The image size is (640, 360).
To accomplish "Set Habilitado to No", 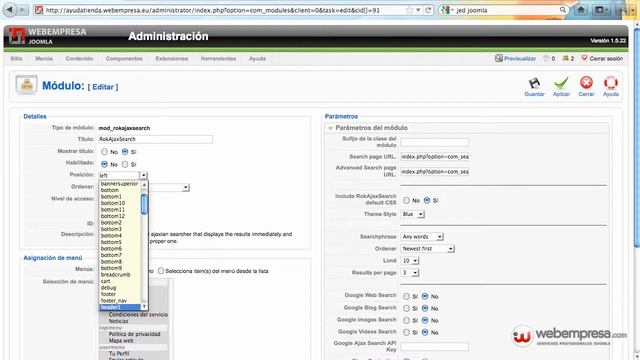I will pos(104,164).
